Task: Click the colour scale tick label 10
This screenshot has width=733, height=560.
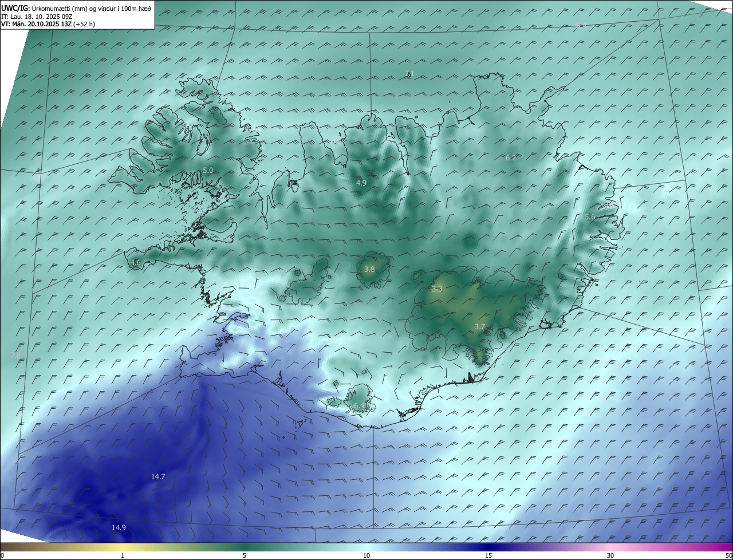Action: pos(366,555)
